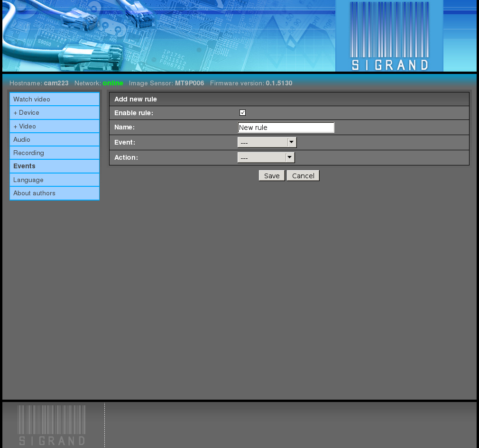Go to the Audio settings page
The height and width of the screenshot is (448, 479).
point(55,139)
